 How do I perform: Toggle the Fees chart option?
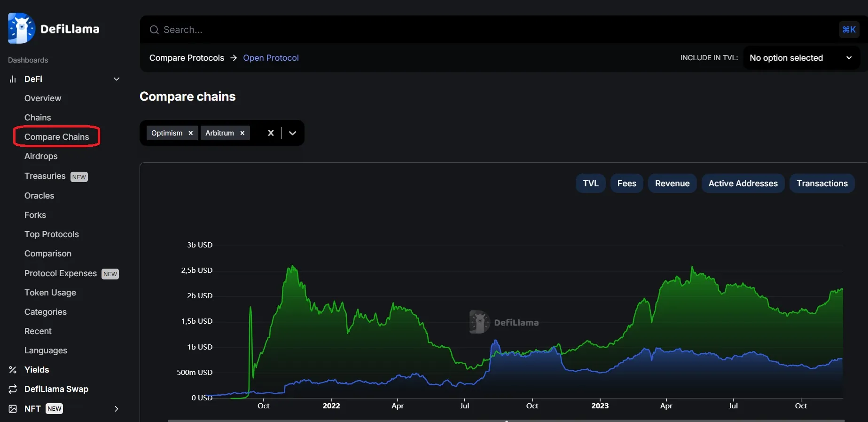coord(627,183)
